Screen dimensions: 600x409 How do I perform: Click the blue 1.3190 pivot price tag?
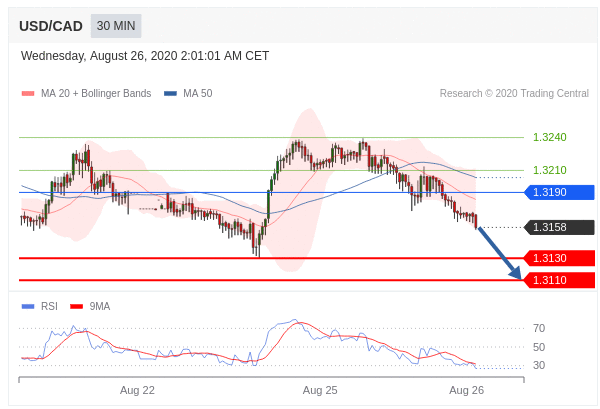coord(559,192)
